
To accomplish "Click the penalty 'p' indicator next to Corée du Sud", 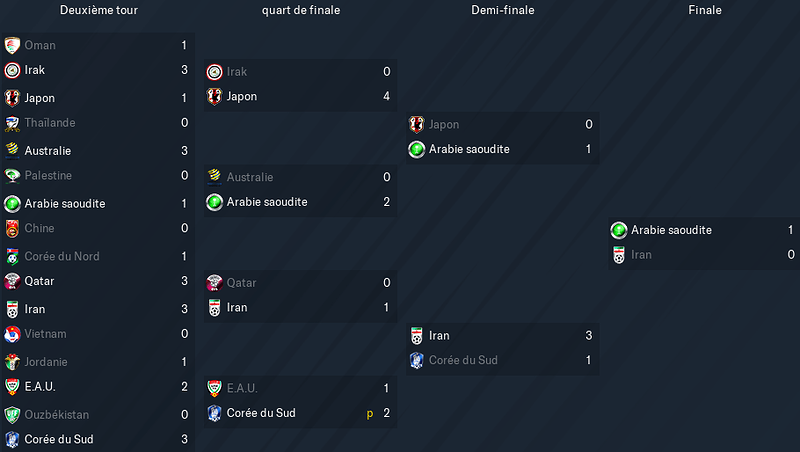I will click(370, 413).
